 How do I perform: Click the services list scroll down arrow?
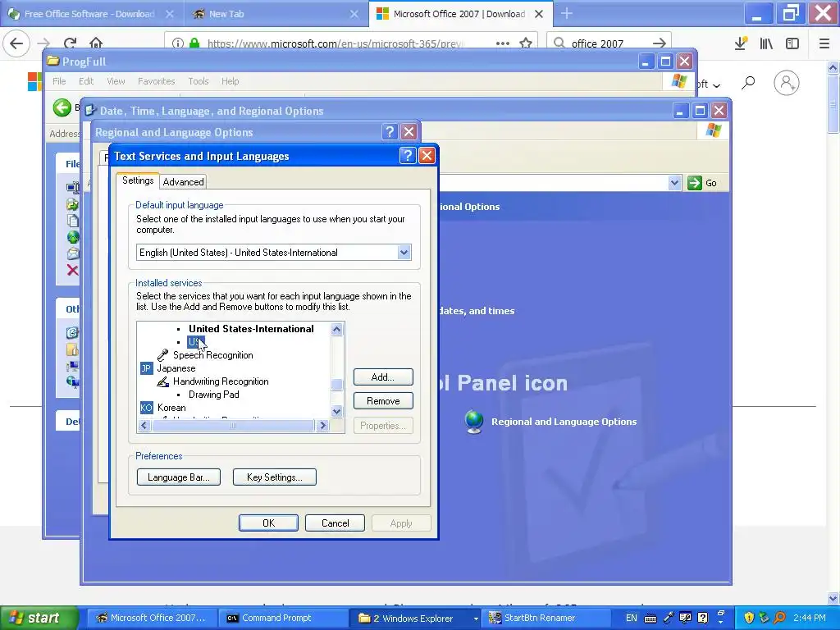(x=336, y=412)
